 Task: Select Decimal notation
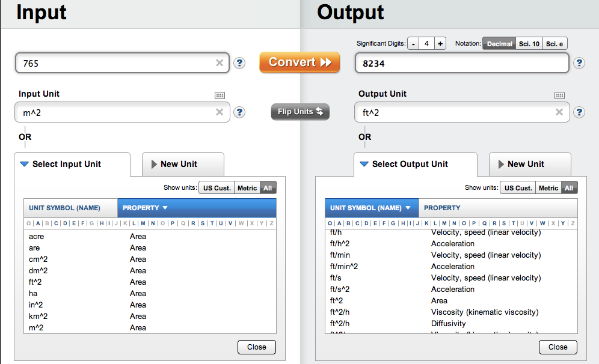(x=499, y=44)
